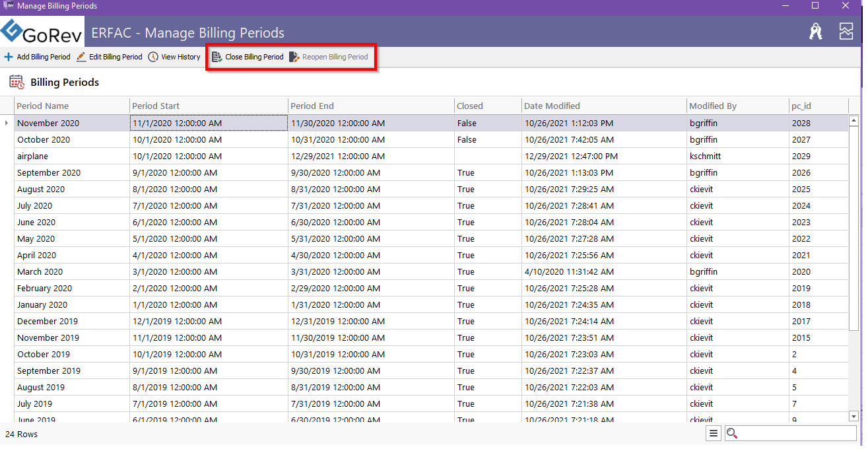Screen dimensions: 868x453
Task: Click the 4/10/2020 11:31:42 AM date cell
Action: tap(604, 271)
